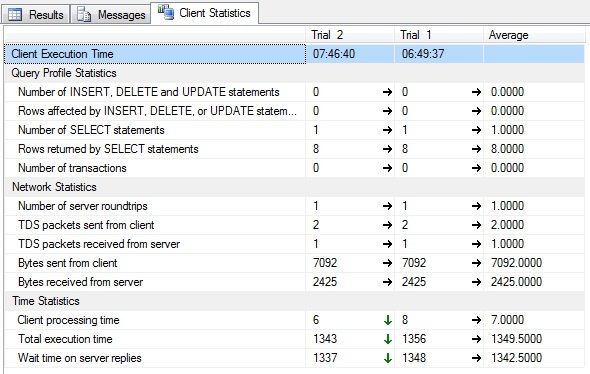Select the Network Statistics section header
The width and height of the screenshot is (590, 374).
[x=54, y=187]
